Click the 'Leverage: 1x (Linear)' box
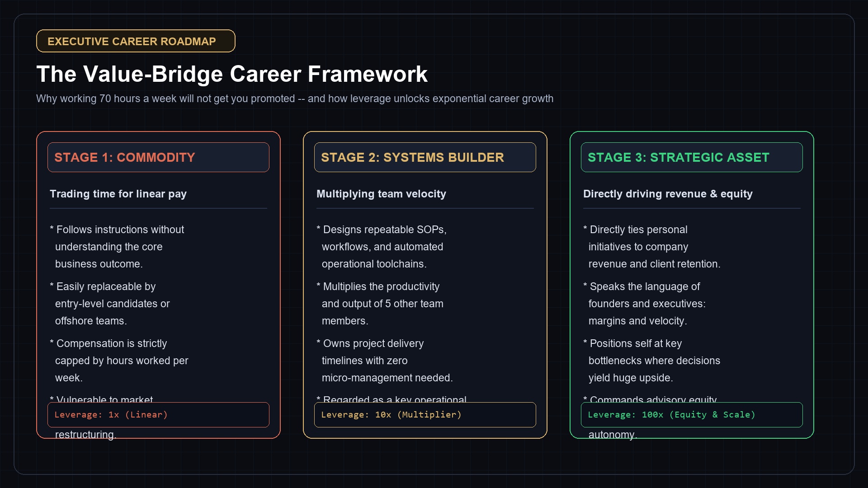Screen dimensions: 868x488 click(158, 415)
